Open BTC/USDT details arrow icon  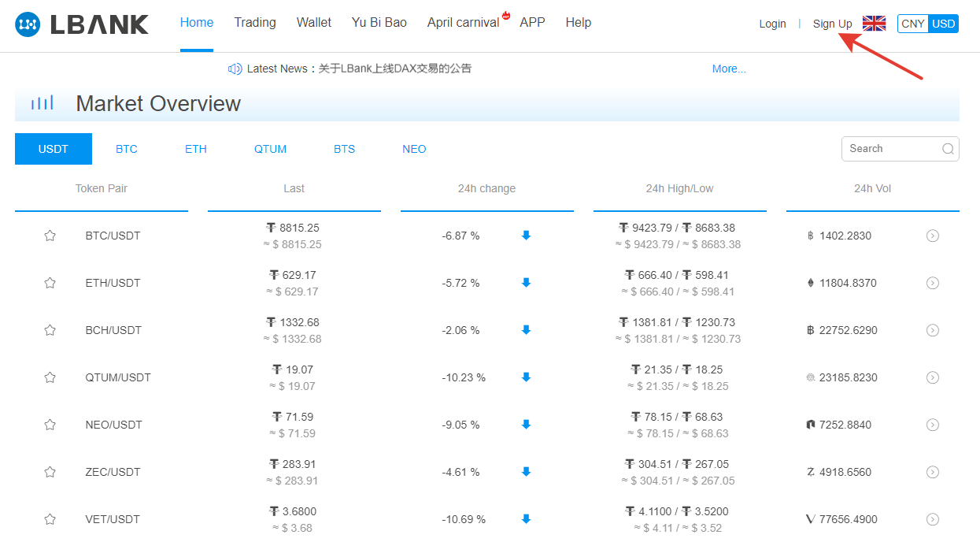click(933, 236)
